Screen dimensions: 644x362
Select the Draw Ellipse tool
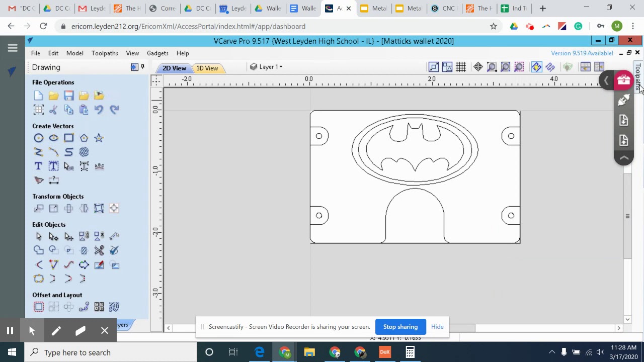coord(54,138)
